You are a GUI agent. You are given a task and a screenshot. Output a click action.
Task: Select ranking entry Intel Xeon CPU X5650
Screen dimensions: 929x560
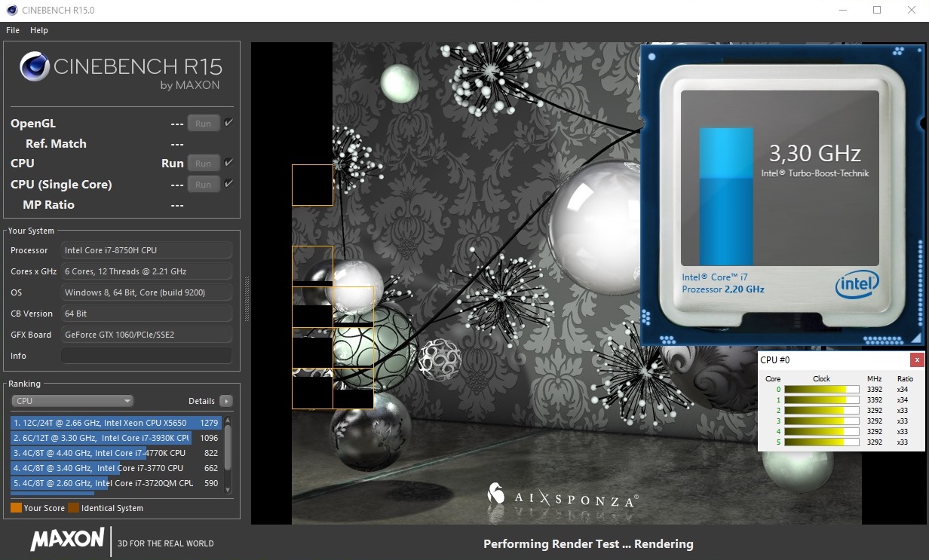pos(115,423)
